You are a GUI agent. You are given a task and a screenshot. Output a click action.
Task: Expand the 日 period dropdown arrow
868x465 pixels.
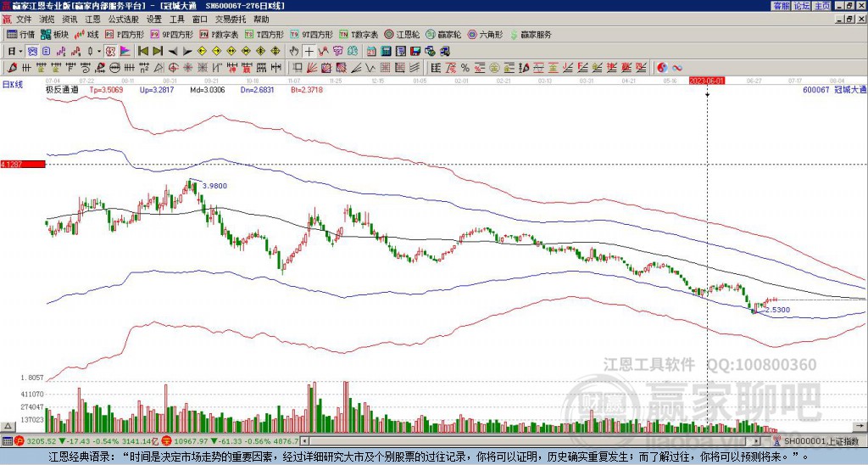tap(21, 51)
